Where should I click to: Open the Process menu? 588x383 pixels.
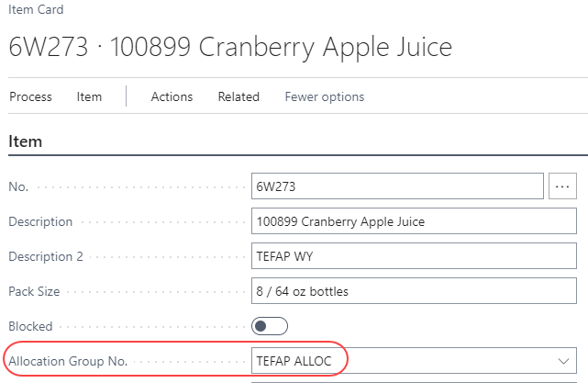tap(30, 96)
